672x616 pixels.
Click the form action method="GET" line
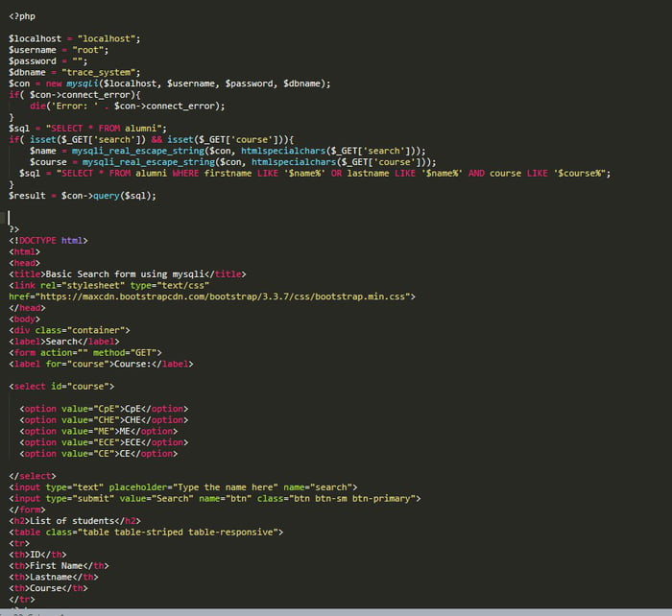click(x=85, y=352)
